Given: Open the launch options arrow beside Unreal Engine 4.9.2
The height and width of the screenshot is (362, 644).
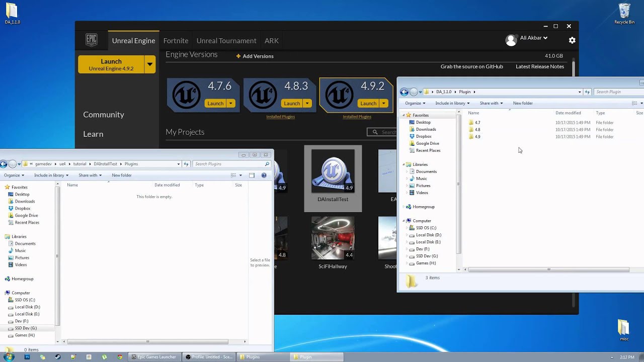Looking at the screenshot, I should pyautogui.click(x=149, y=64).
